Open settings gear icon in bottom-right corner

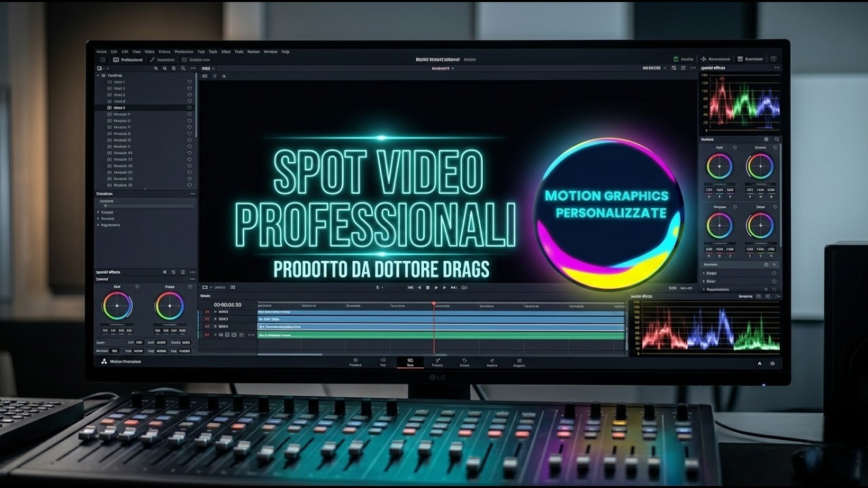click(772, 363)
